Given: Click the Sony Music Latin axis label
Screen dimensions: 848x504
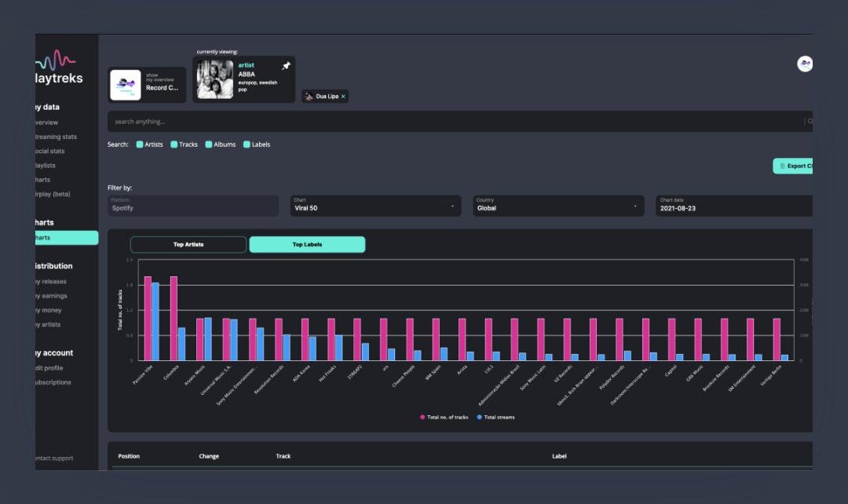Looking at the screenshot, I should [x=532, y=378].
